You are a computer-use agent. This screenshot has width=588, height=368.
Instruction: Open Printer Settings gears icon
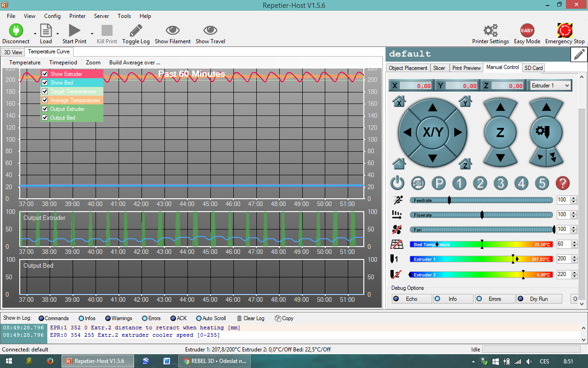point(490,31)
